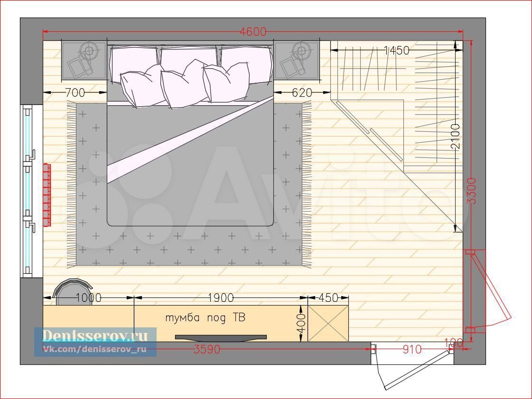The height and width of the screenshot is (399, 532).
Task: Click the "тумба под ТВ" label
Action: pos(205,318)
